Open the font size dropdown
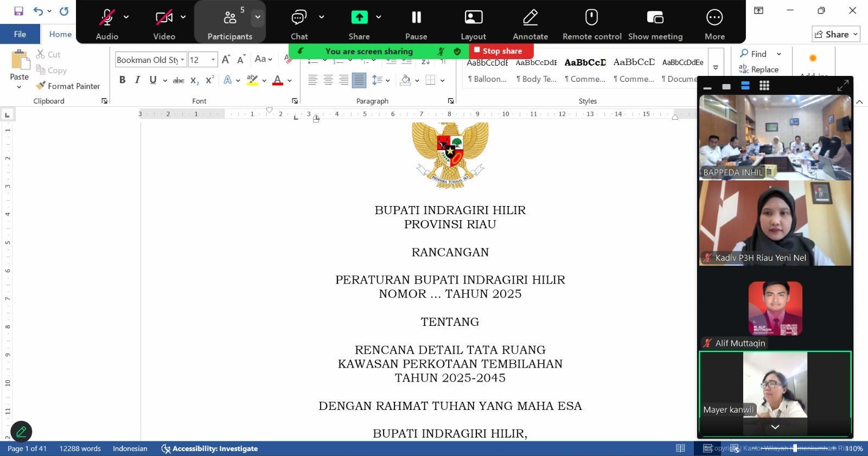Screen dimensions: 868x456 213,60
